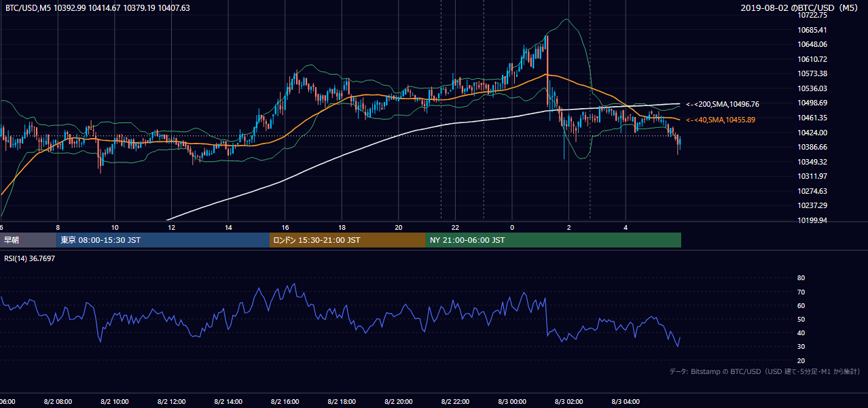868x408 pixels.
Task: Click the 40 SMA label 10455.89
Action: tap(721, 120)
